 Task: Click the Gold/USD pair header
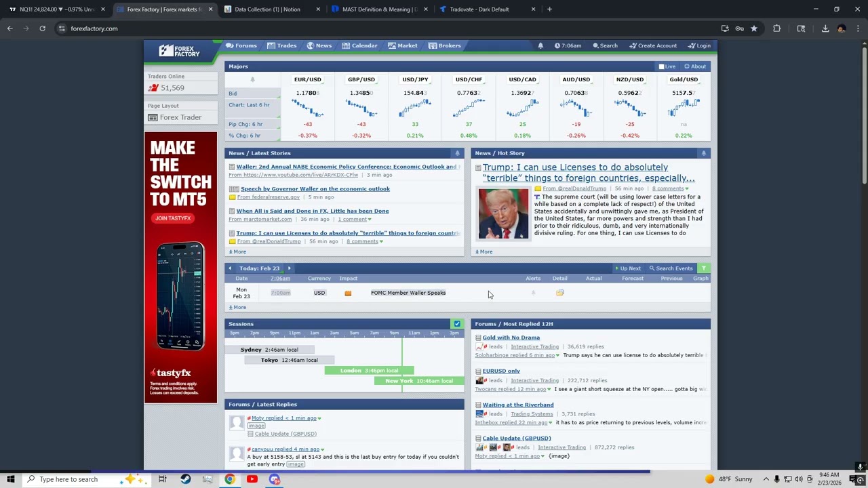pos(684,79)
